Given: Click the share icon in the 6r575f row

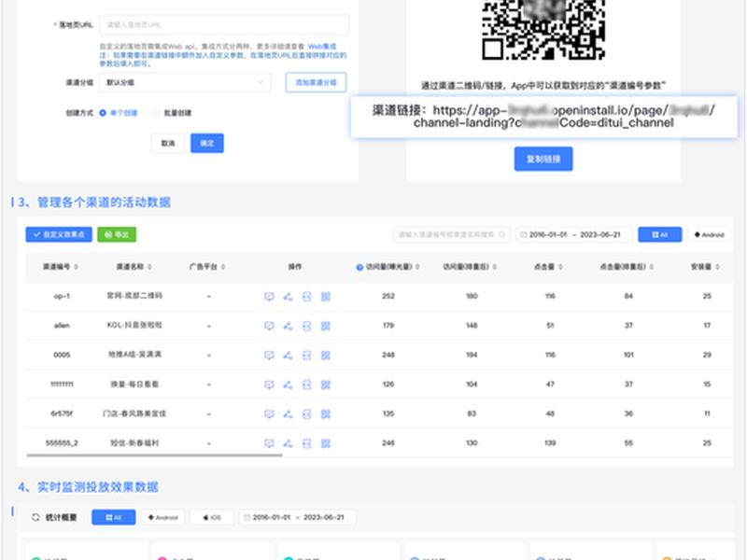Looking at the screenshot, I should (288, 414).
